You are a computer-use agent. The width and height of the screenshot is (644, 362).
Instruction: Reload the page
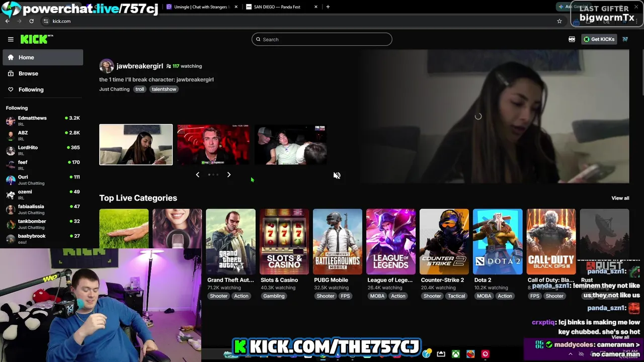(31, 21)
